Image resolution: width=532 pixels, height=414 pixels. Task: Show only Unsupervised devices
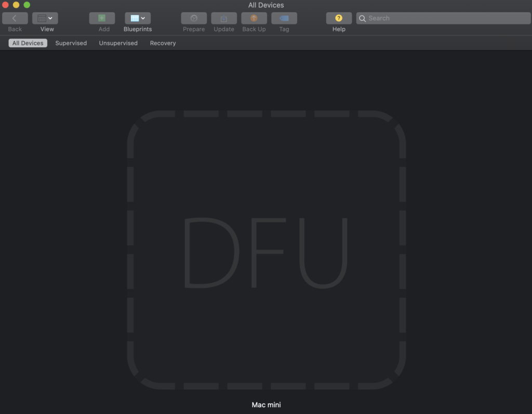(x=118, y=43)
